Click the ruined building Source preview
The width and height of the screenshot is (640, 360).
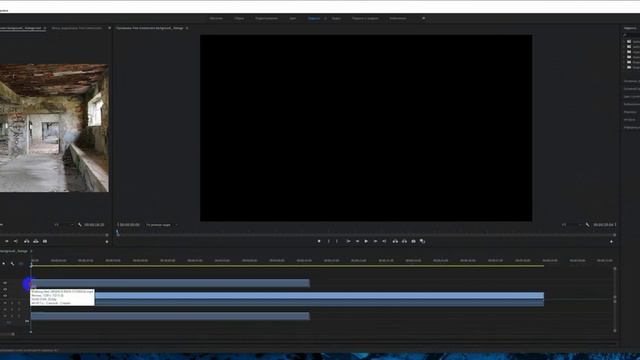tap(54, 128)
